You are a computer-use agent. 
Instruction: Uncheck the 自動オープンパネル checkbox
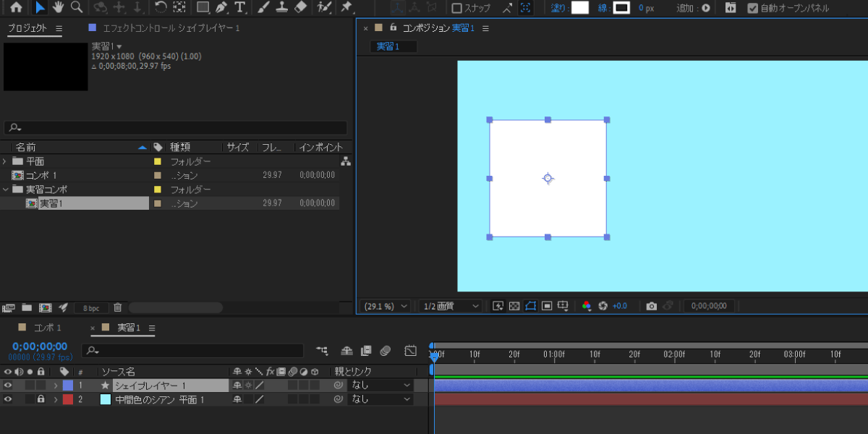tap(753, 9)
